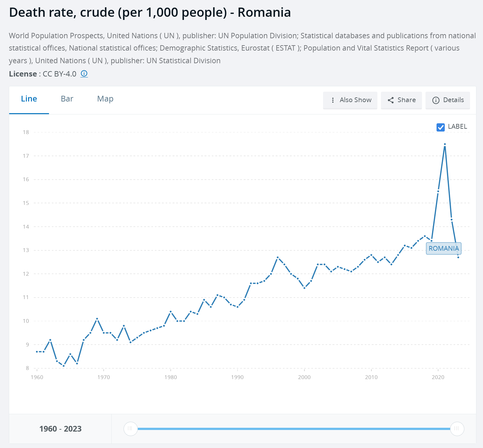Click the left year range slider handle
This screenshot has width=483, height=448.
click(x=130, y=429)
